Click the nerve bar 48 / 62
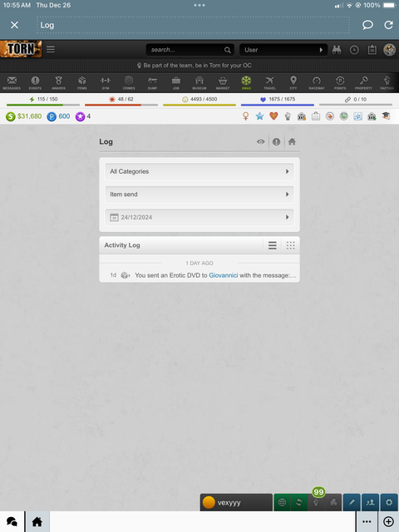399x532 pixels. [x=121, y=101]
